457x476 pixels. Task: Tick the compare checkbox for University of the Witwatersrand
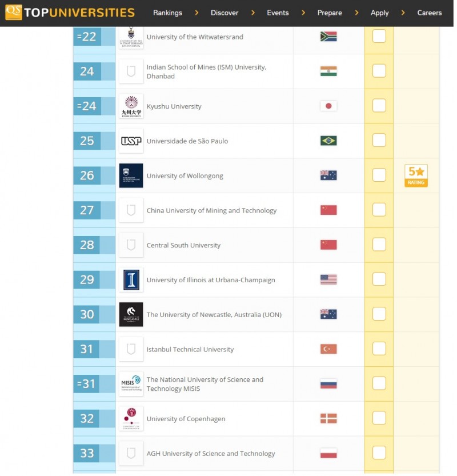[379, 36]
